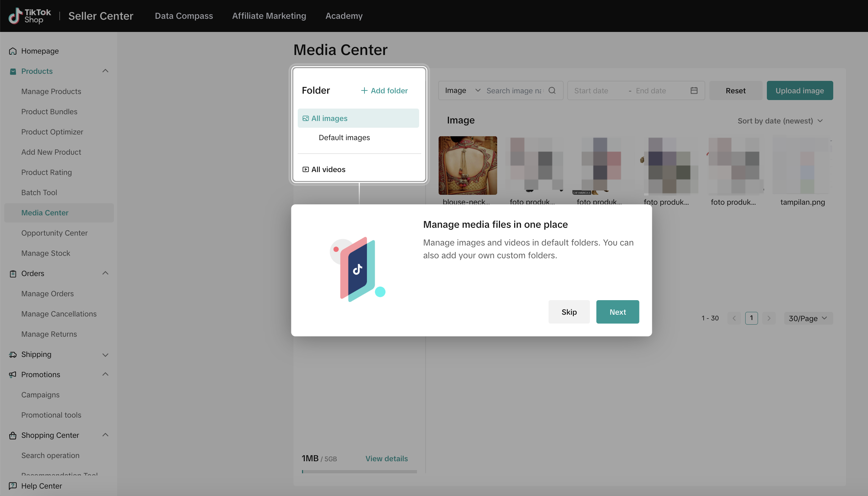Click the View details storage link
This screenshot has height=496, width=868.
click(386, 458)
